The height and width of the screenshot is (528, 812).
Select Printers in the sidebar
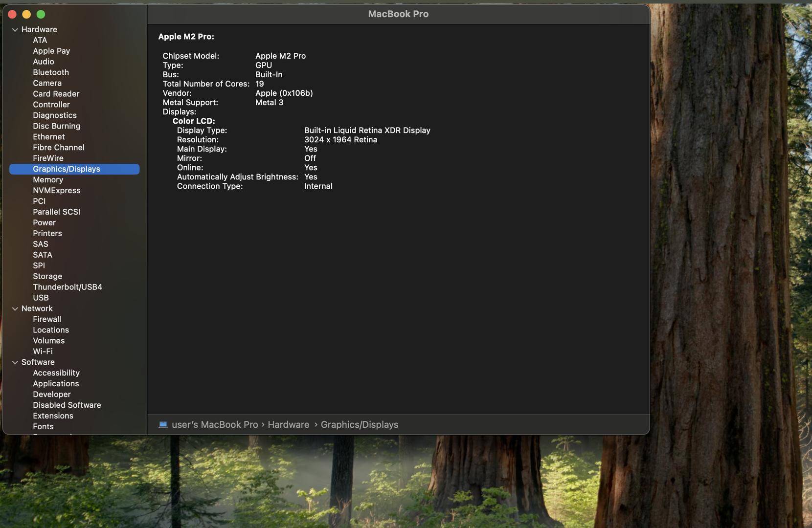tap(47, 234)
